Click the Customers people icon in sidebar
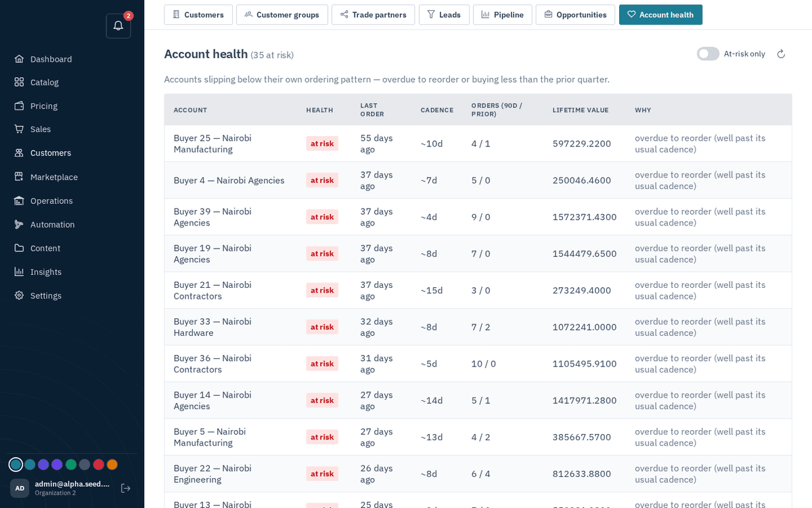 pos(19,152)
